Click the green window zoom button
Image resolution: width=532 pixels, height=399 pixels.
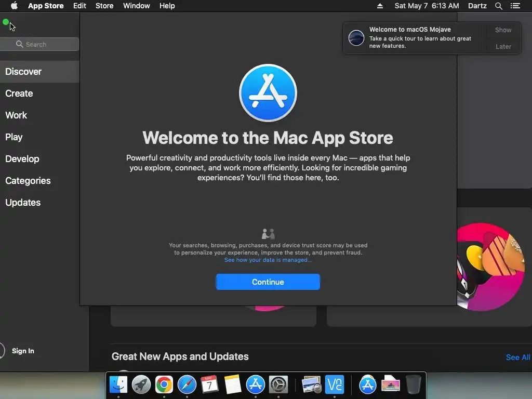coord(5,22)
